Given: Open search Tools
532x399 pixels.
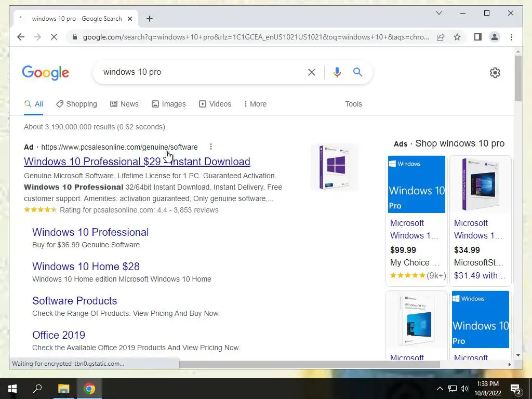Looking at the screenshot, I should [x=353, y=104].
